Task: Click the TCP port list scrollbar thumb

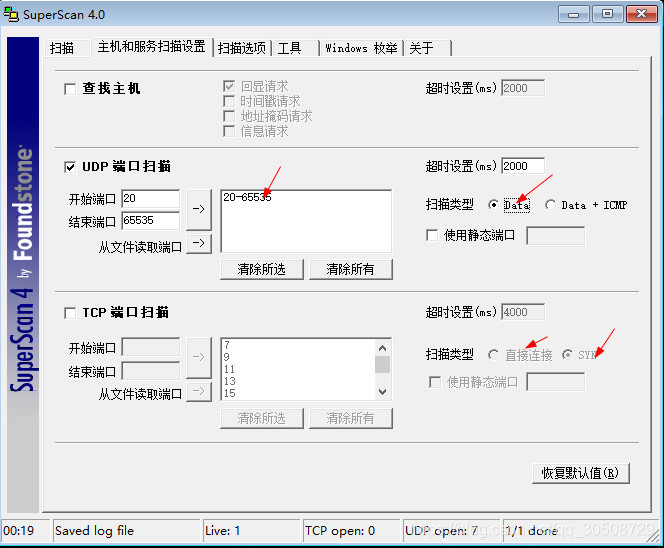Action: tap(382, 365)
